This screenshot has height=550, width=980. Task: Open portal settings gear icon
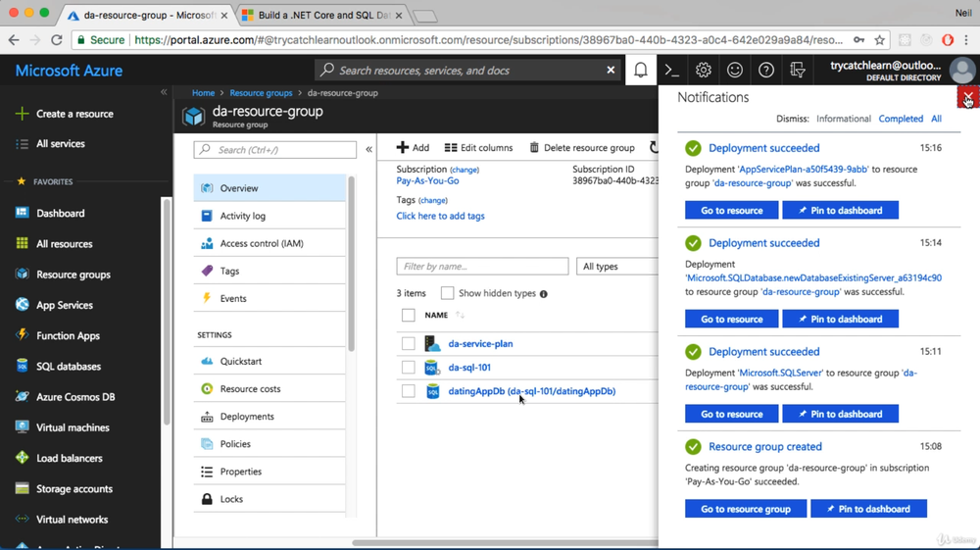(x=704, y=71)
